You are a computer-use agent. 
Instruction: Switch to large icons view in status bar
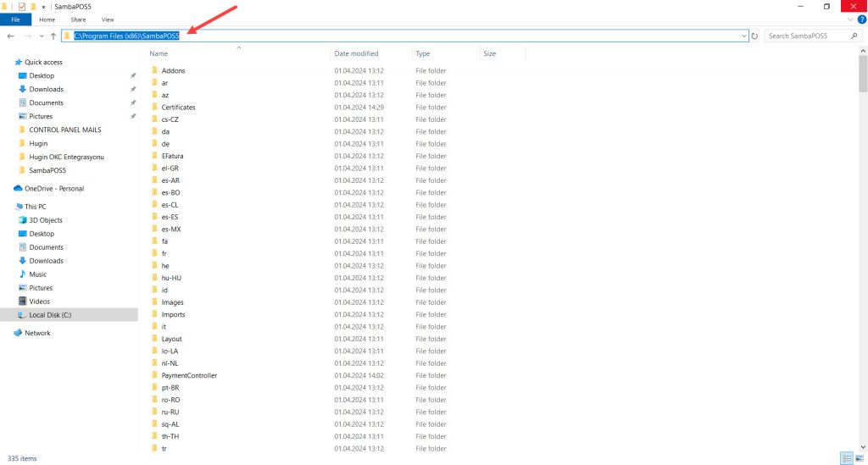tap(860, 458)
